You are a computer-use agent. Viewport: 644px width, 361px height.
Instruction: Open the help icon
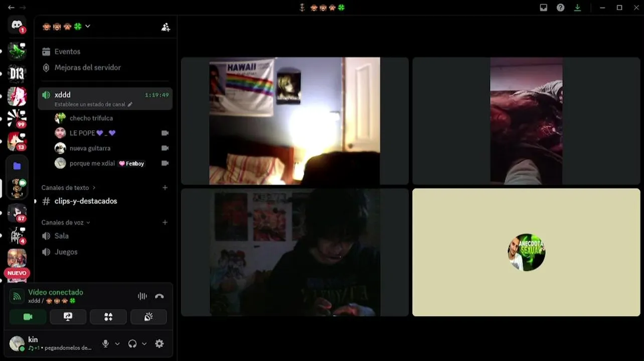pos(560,8)
